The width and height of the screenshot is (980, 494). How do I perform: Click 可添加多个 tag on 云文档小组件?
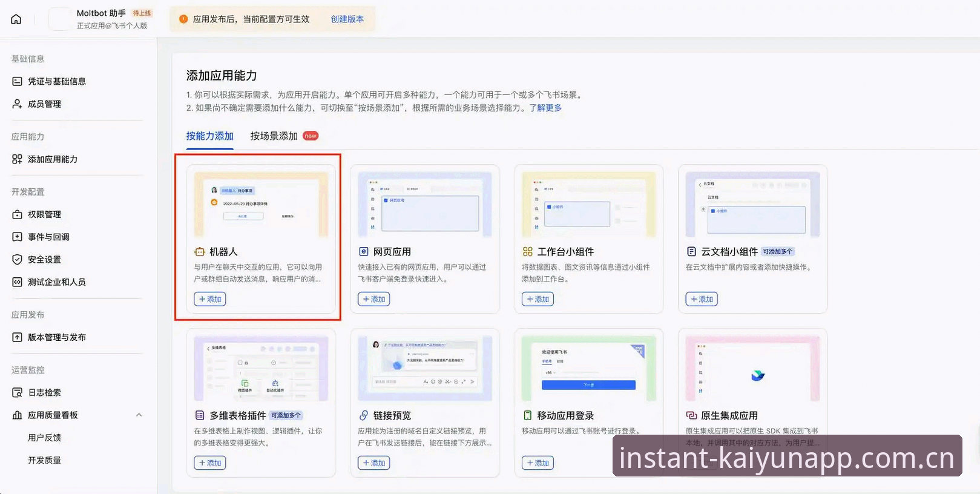(777, 252)
